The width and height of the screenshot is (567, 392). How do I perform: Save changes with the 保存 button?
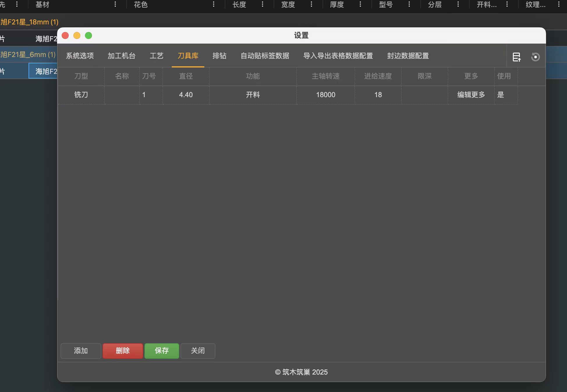(162, 351)
